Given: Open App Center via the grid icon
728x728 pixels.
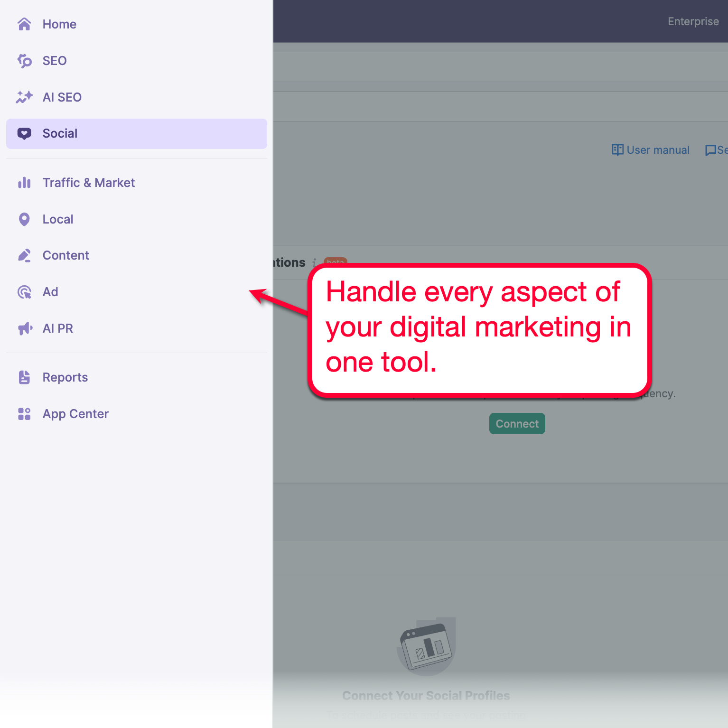Looking at the screenshot, I should pos(24,413).
